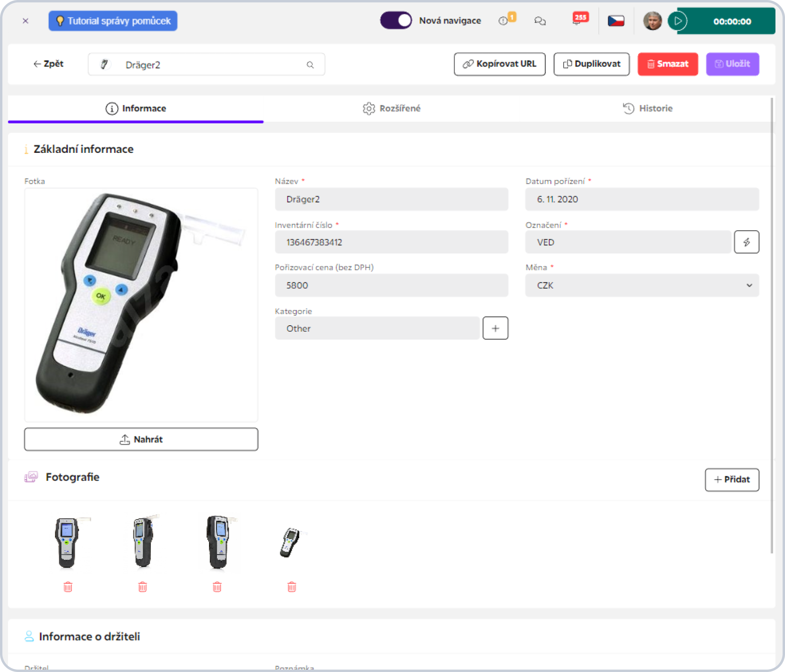The height and width of the screenshot is (672, 785).
Task: Click the main Dräger device photo
Action: click(x=141, y=305)
